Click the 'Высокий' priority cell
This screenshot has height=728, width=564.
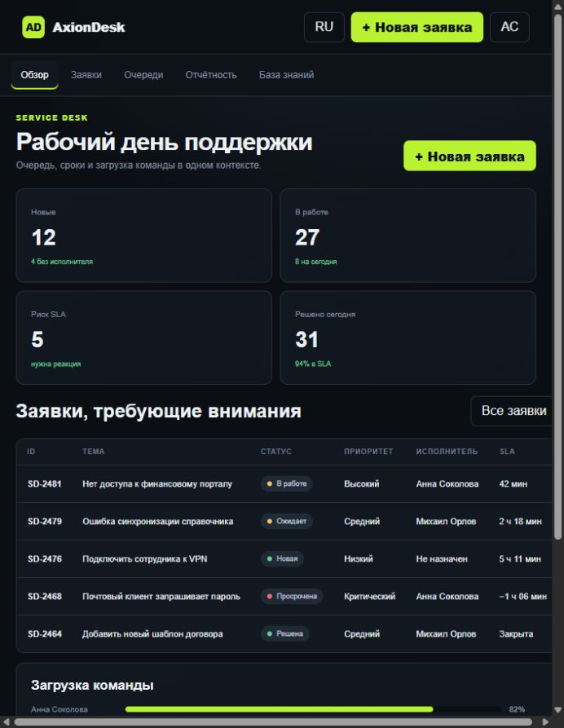362,483
